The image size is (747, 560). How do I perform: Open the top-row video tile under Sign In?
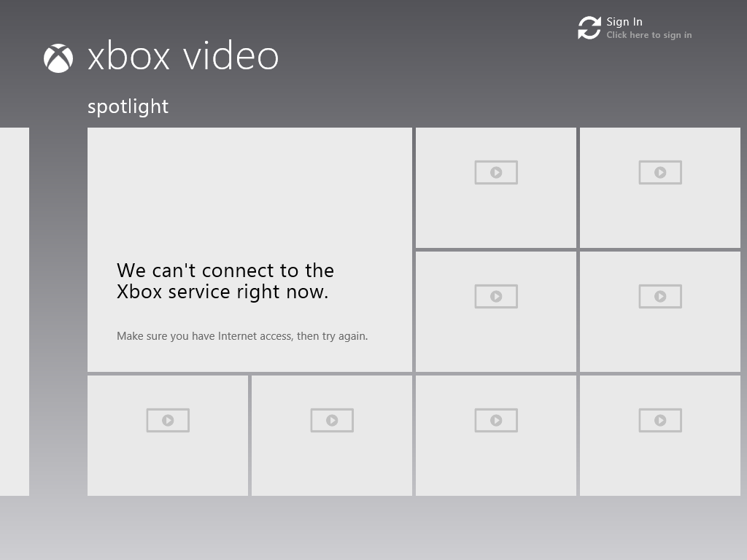coord(659,187)
